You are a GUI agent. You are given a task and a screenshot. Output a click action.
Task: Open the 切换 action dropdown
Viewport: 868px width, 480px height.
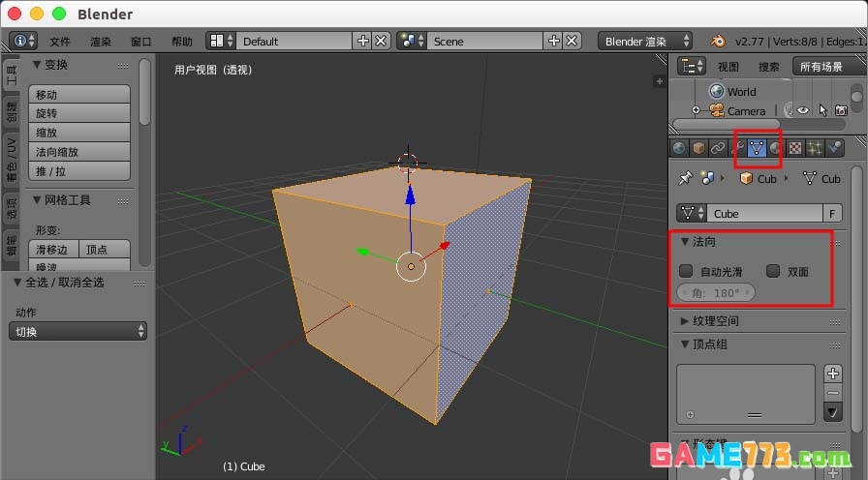[78, 331]
